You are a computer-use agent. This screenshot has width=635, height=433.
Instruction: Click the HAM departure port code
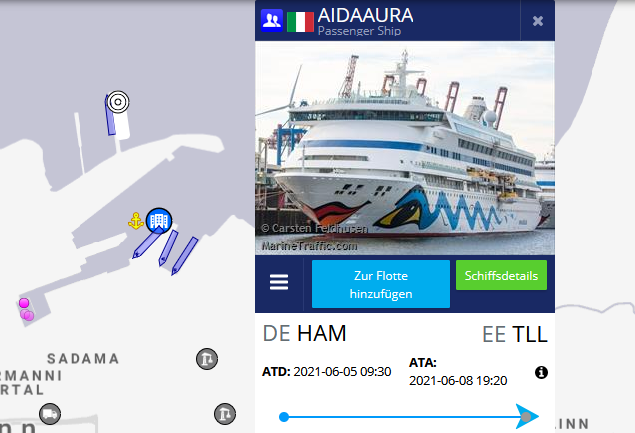[x=322, y=334]
